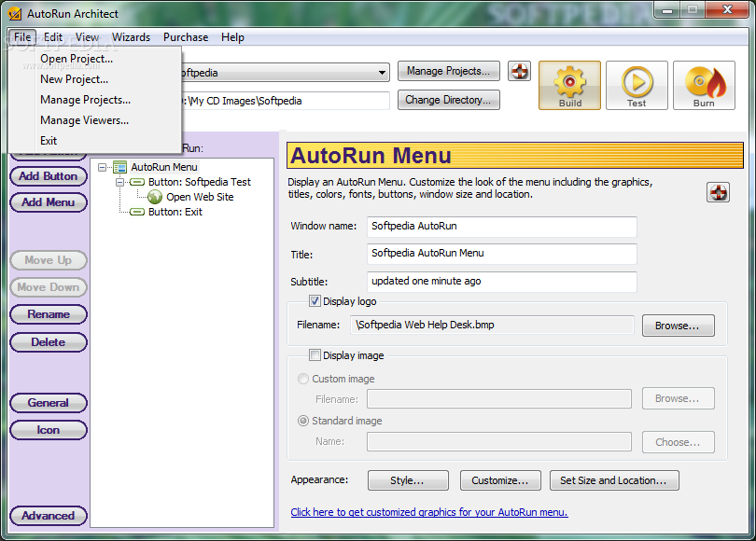
Task: Click the Change Directory... button
Action: (448, 100)
